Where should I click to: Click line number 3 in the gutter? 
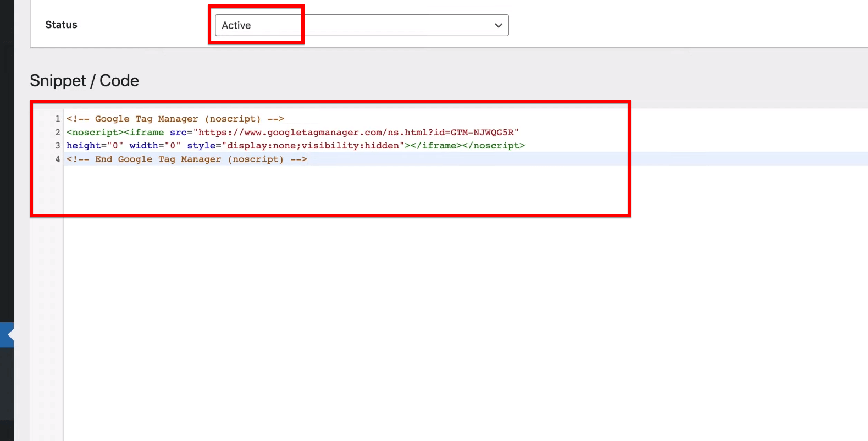(x=57, y=146)
